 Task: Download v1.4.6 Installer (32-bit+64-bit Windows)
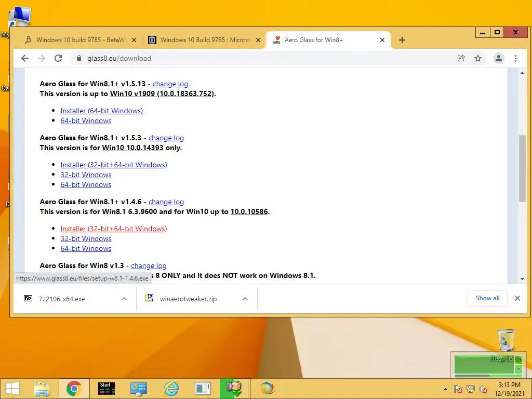(114, 229)
